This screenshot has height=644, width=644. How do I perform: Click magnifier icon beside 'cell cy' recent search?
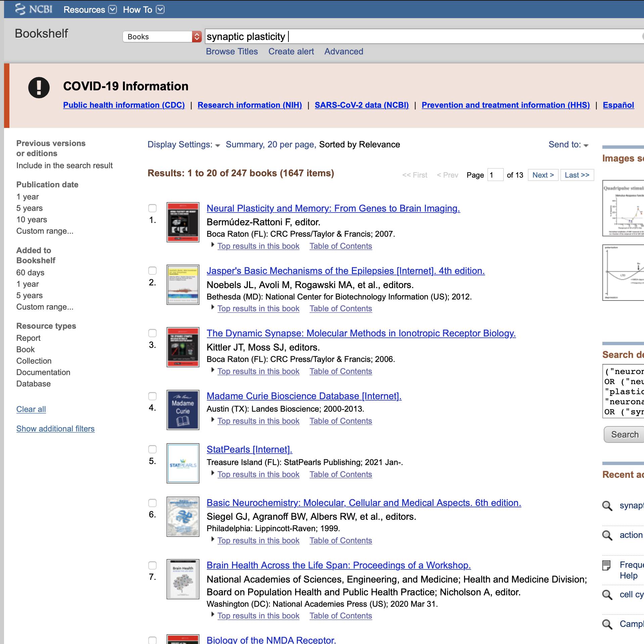tap(607, 594)
